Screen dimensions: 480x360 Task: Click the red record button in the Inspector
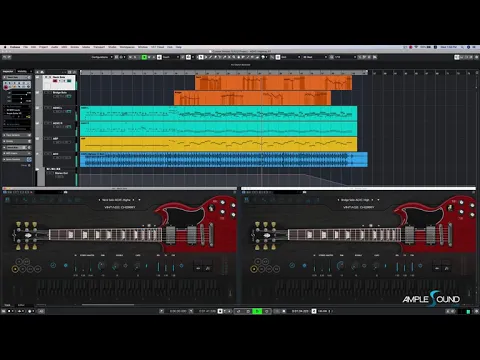click(6, 87)
